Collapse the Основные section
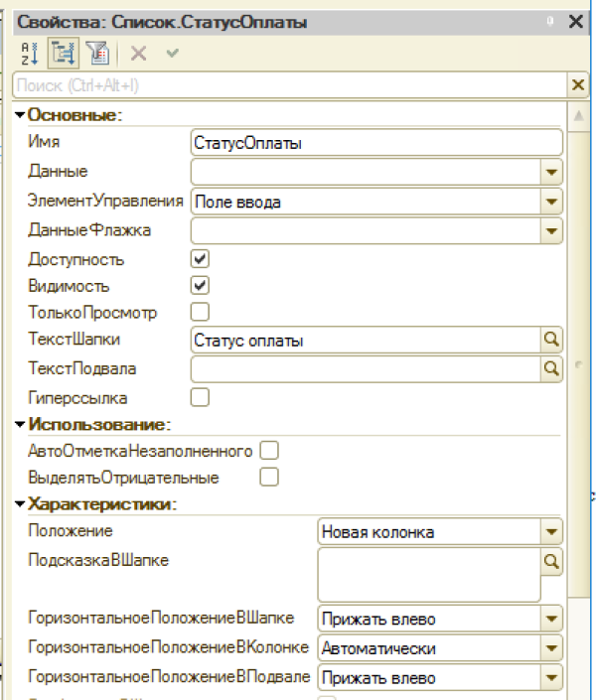 (x=20, y=115)
